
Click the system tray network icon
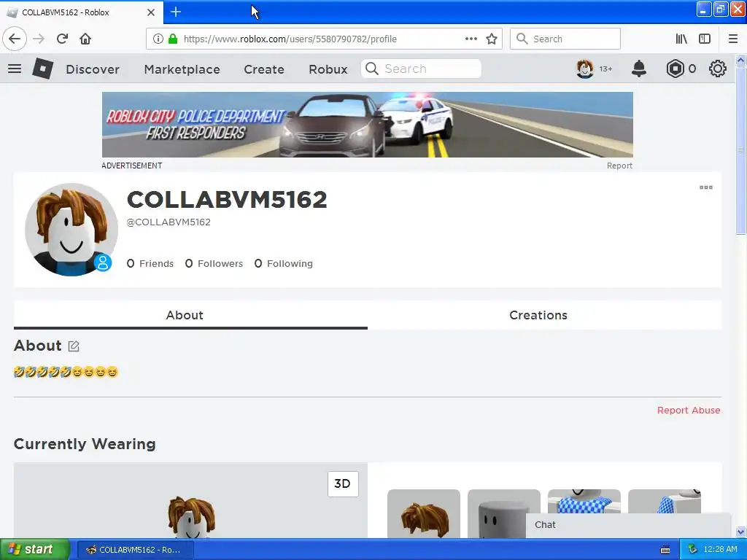click(x=693, y=549)
